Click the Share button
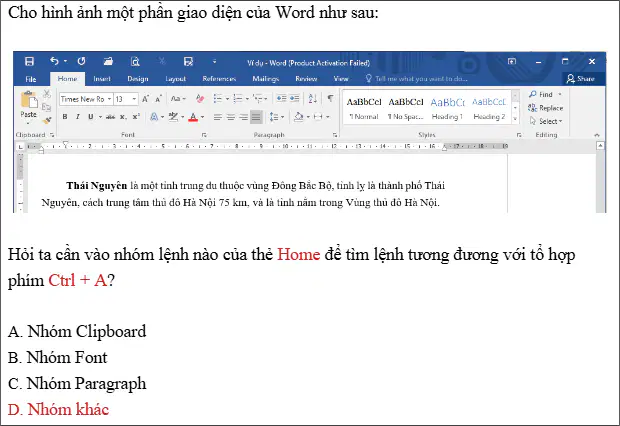The height and width of the screenshot is (426, 620). click(x=580, y=79)
